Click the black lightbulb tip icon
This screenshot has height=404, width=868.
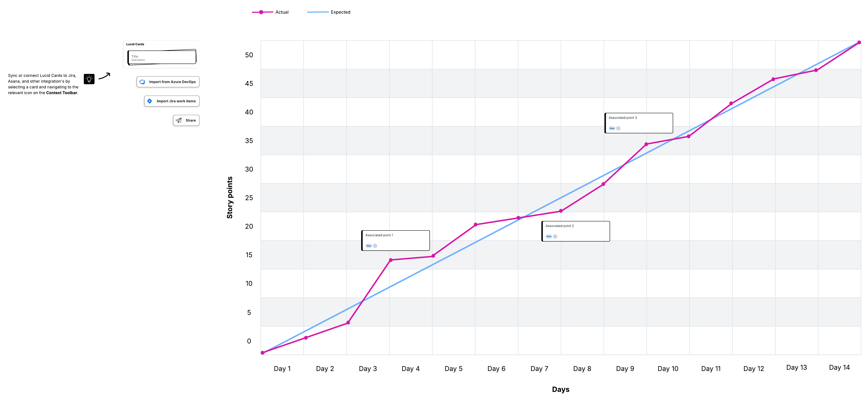89,79
